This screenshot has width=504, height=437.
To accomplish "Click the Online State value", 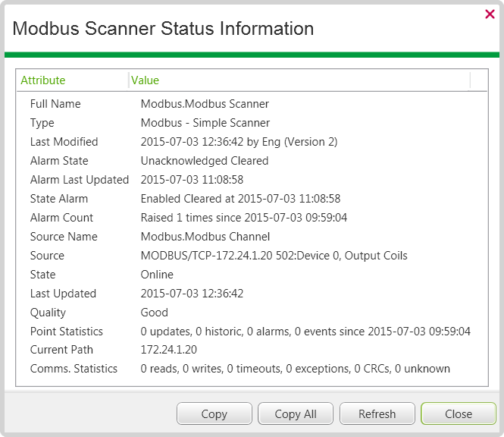I will 157,275.
